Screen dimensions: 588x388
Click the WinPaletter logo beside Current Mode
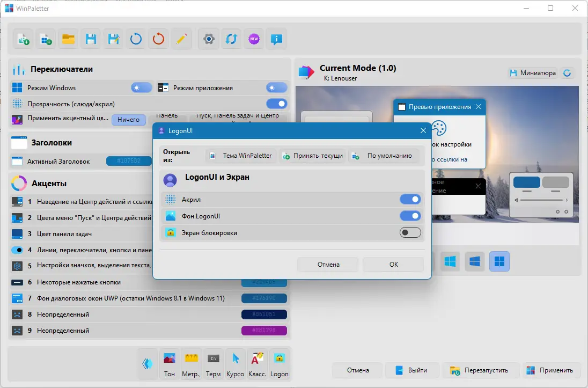coord(306,72)
